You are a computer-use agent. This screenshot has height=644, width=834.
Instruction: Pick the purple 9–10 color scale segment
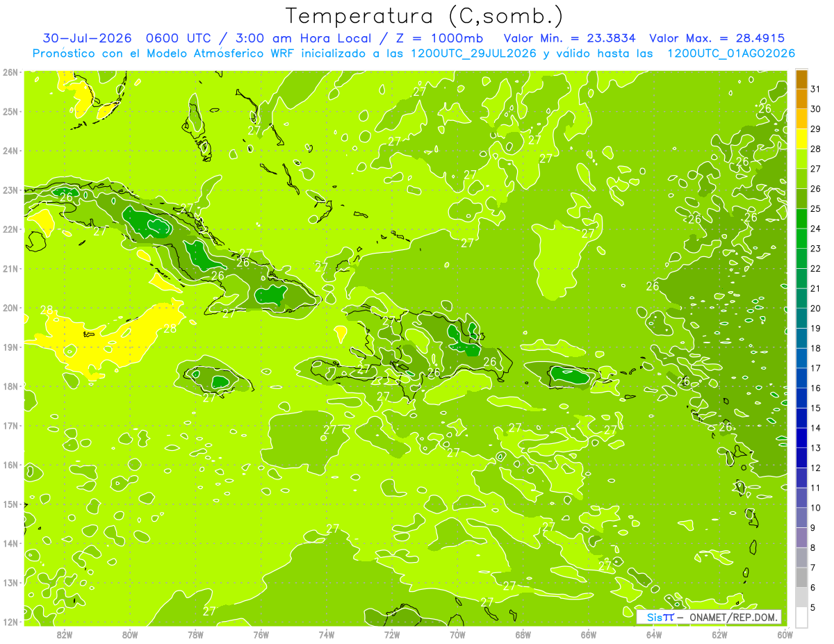(801, 518)
